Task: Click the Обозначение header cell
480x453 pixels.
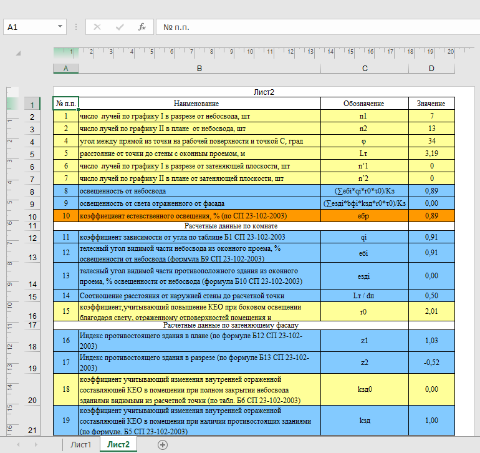Action: (x=364, y=103)
